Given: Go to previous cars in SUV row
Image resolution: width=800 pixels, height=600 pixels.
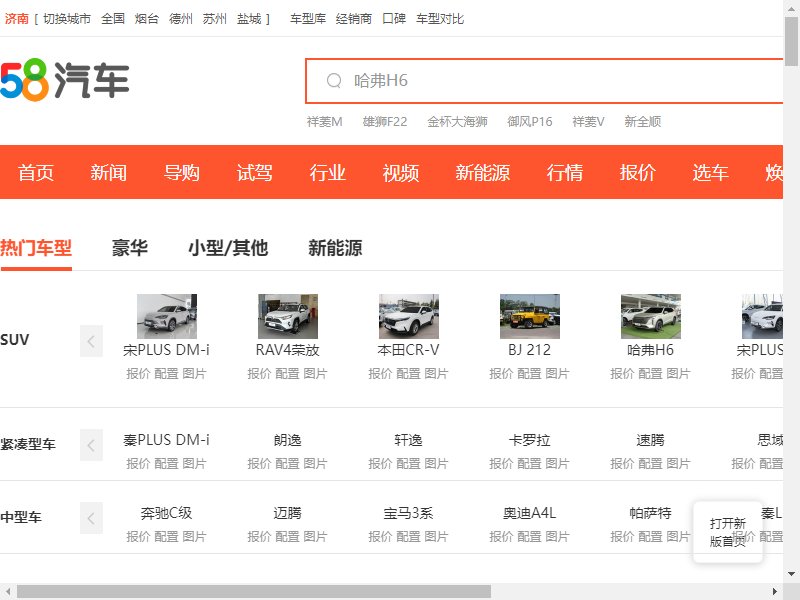Looking at the screenshot, I should point(91,341).
